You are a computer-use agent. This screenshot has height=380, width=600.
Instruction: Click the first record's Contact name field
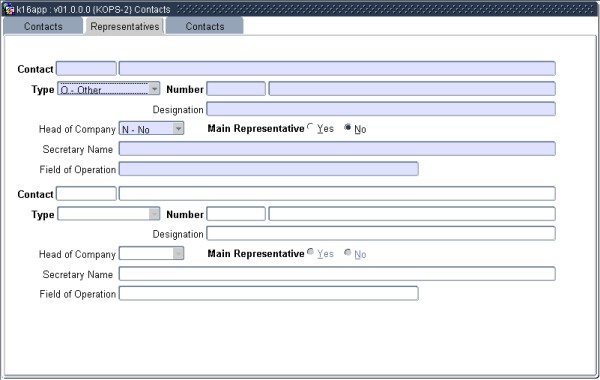tap(337, 68)
